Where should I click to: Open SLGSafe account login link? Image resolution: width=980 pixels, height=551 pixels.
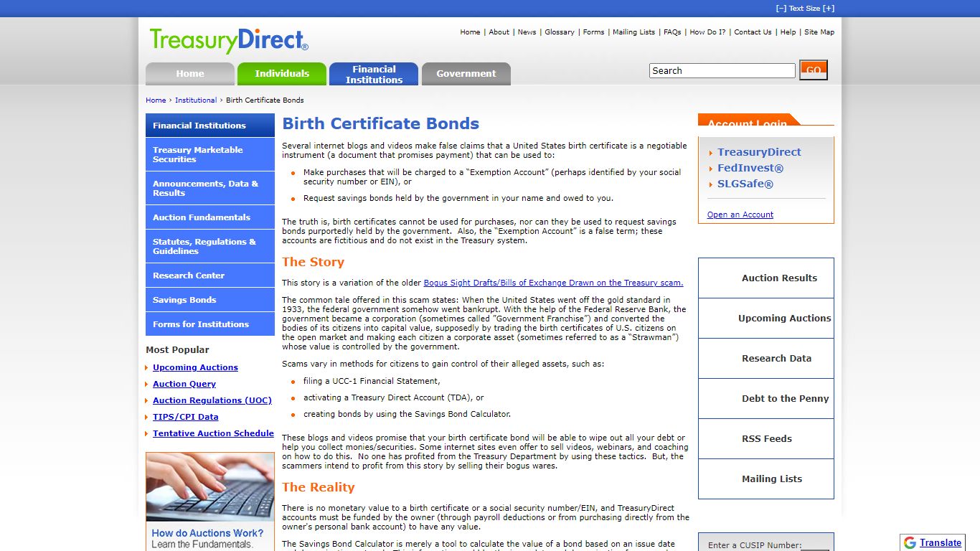(745, 184)
